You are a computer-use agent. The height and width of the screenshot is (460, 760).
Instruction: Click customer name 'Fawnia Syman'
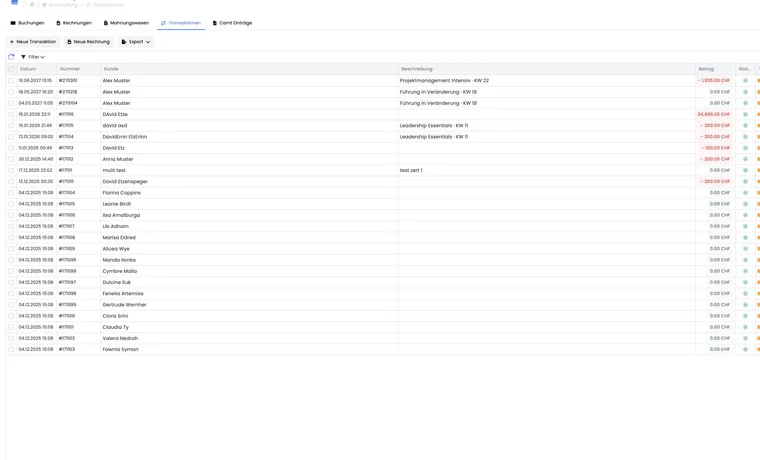(120, 349)
